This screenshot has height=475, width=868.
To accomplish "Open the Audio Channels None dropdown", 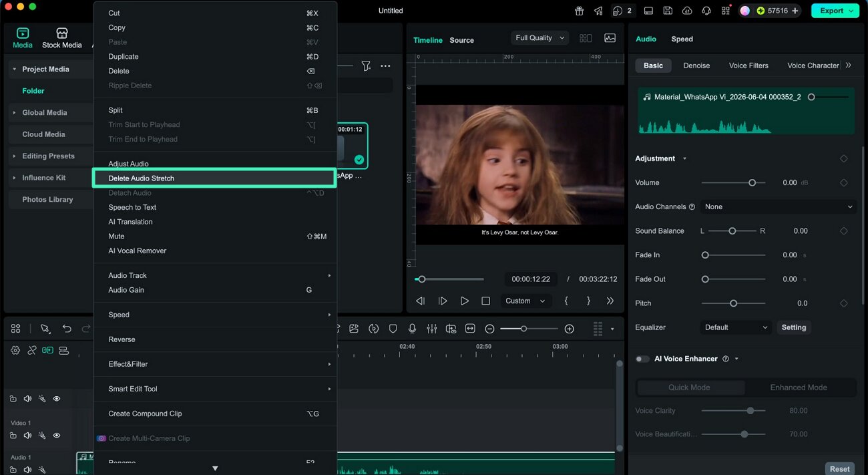I will tap(779, 206).
